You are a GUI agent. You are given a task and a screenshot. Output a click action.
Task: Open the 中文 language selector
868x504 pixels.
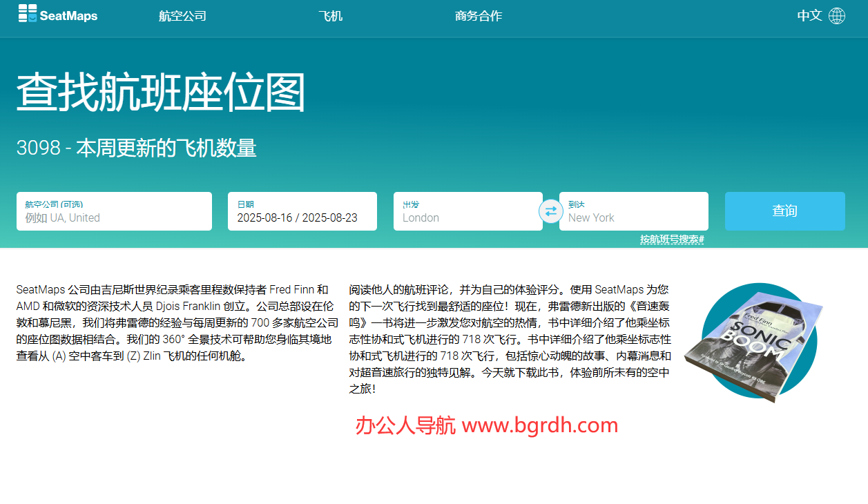808,14
